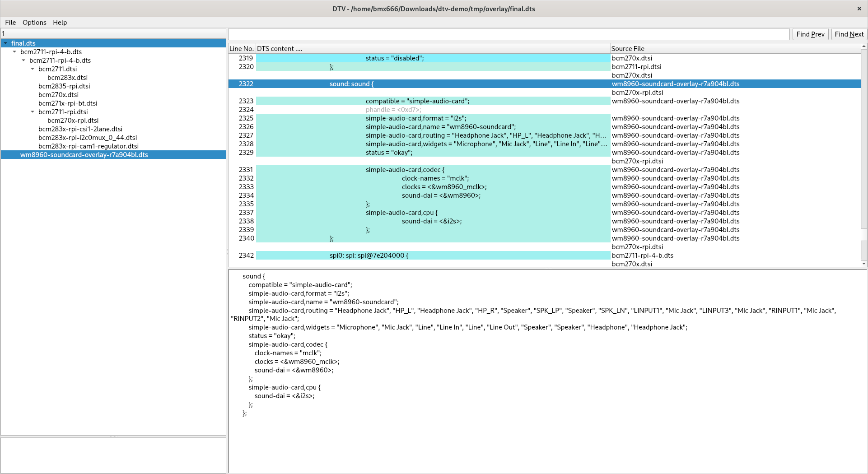Select final.dts tree item

click(23, 43)
